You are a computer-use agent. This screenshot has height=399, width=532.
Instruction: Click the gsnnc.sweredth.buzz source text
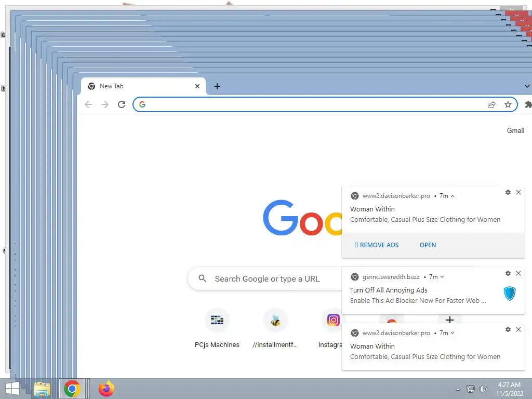[391, 277]
